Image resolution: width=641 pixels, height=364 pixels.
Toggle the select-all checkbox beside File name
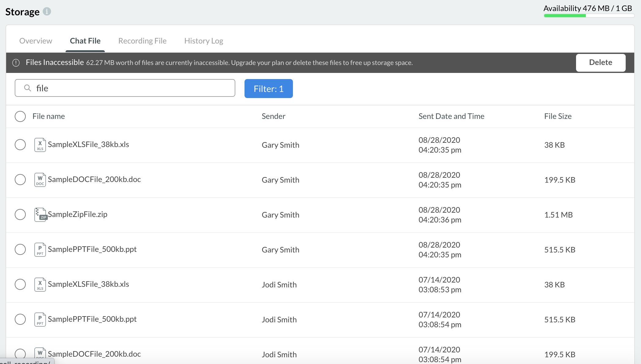pos(20,116)
